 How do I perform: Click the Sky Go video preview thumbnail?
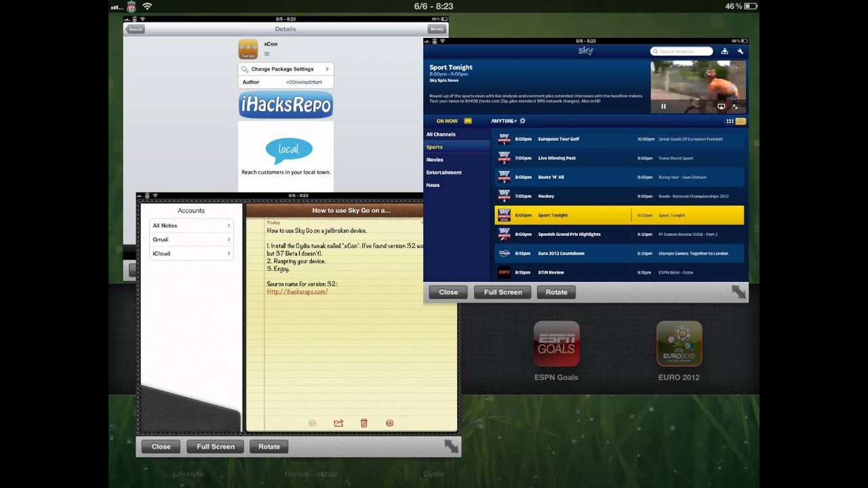(x=698, y=87)
